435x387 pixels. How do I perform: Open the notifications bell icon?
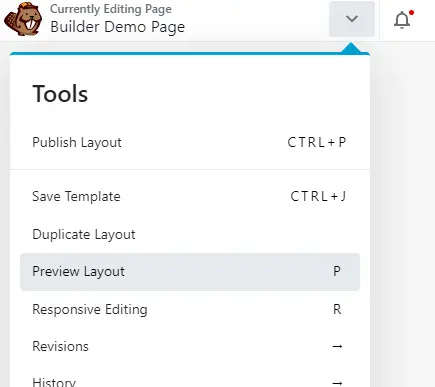[402, 20]
